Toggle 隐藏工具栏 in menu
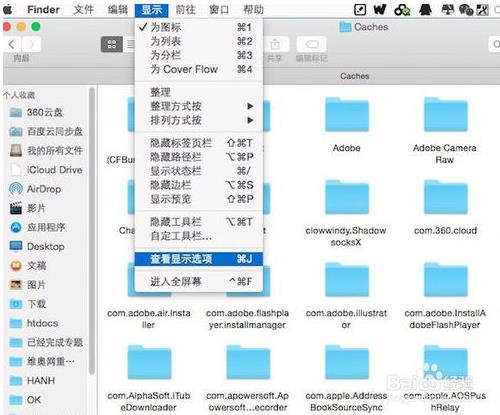The image size is (500, 415). click(199, 222)
